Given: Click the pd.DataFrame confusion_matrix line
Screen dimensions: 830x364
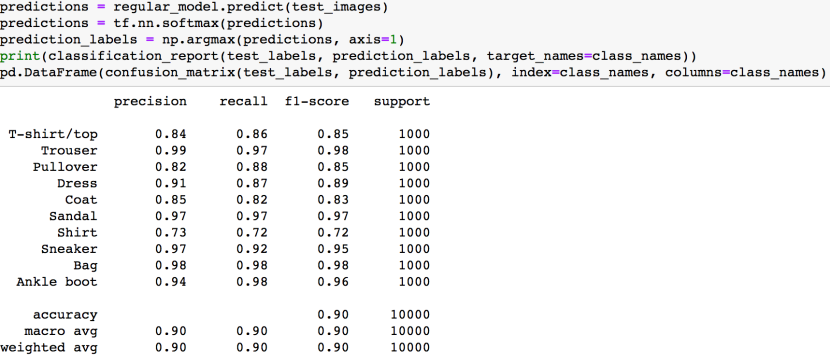Looking at the screenshot, I should 413,72.
